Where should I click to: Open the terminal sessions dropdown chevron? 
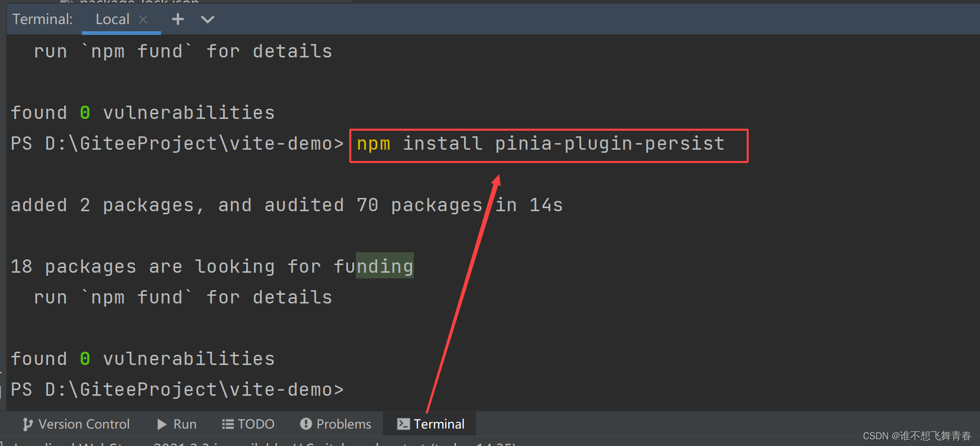207,19
